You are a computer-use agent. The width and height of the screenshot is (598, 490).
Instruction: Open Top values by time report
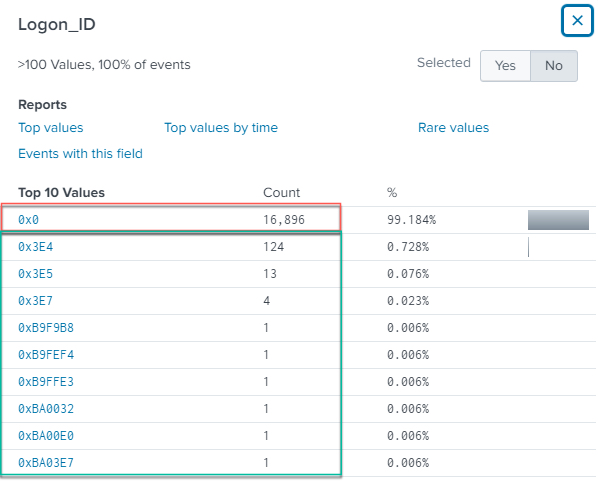click(221, 128)
